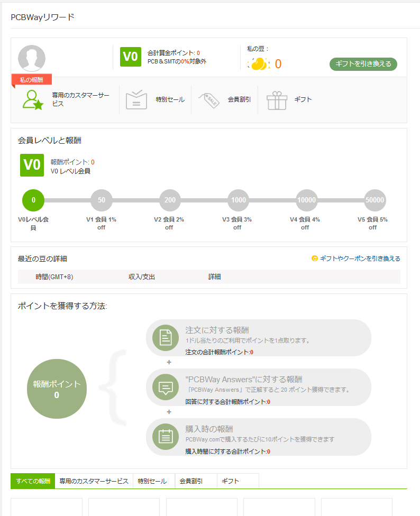
Task: Click the ギフト gift box icon
Action: click(277, 100)
